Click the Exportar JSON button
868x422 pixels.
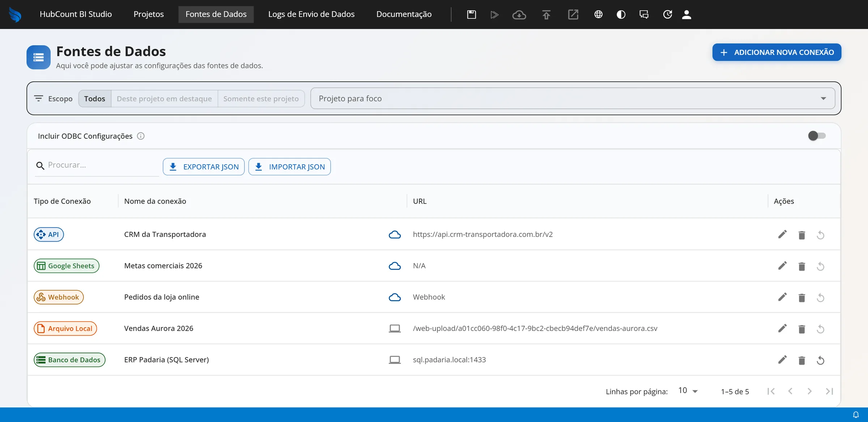204,167
